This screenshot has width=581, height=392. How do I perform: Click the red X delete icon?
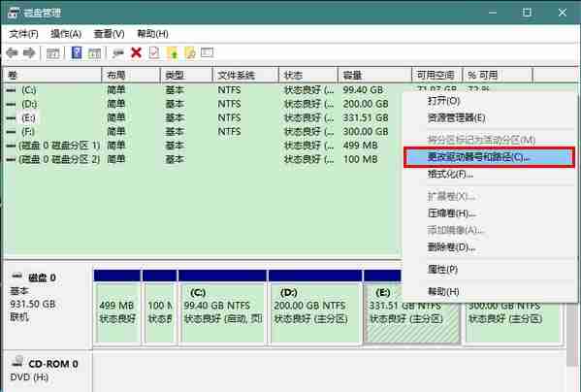point(136,52)
